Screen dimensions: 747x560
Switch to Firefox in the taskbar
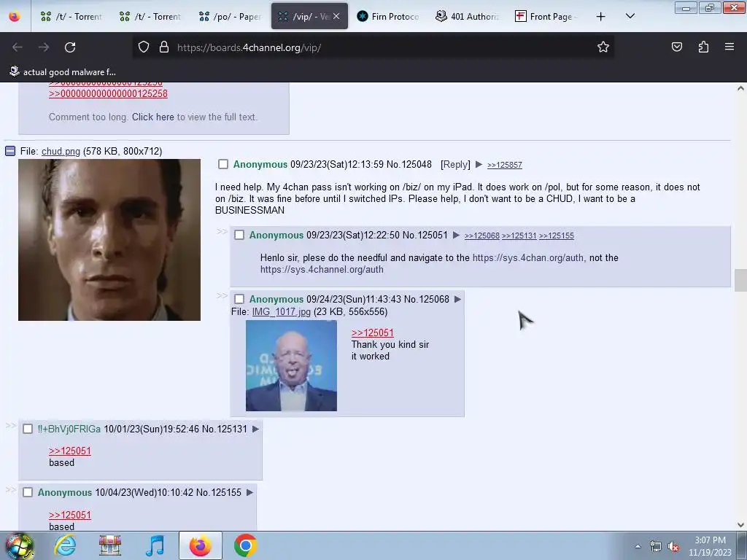click(200, 545)
